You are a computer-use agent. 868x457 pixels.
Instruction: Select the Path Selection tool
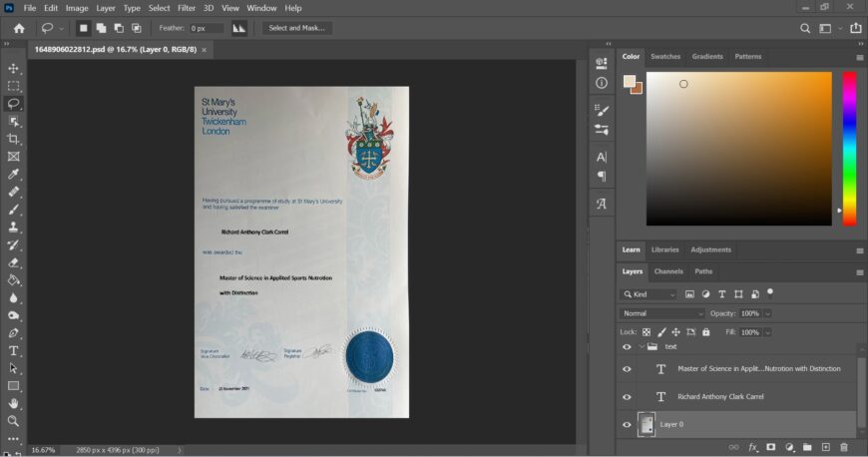coord(13,368)
